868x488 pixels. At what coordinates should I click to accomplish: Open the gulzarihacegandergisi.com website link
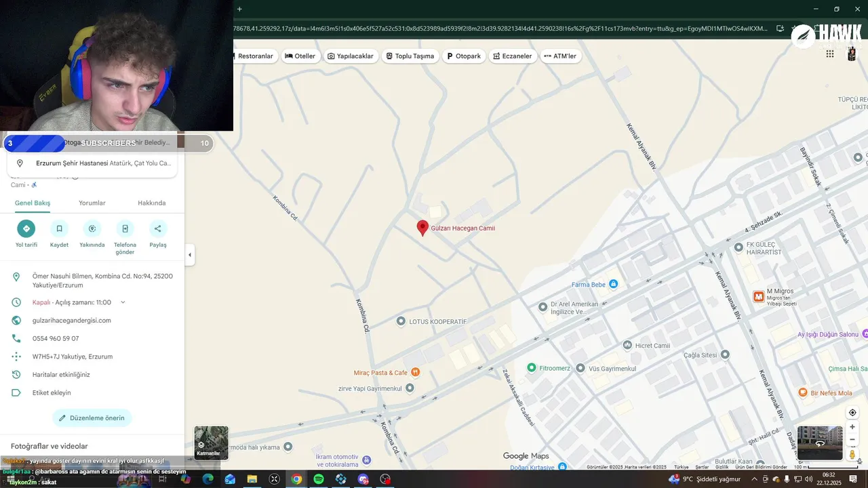pos(72,320)
